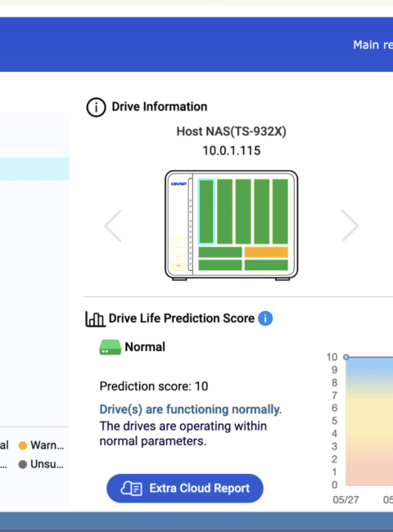Image resolution: width=393 pixels, height=532 pixels.
Task: Open the Extra Cloud Report
Action: pos(184,489)
